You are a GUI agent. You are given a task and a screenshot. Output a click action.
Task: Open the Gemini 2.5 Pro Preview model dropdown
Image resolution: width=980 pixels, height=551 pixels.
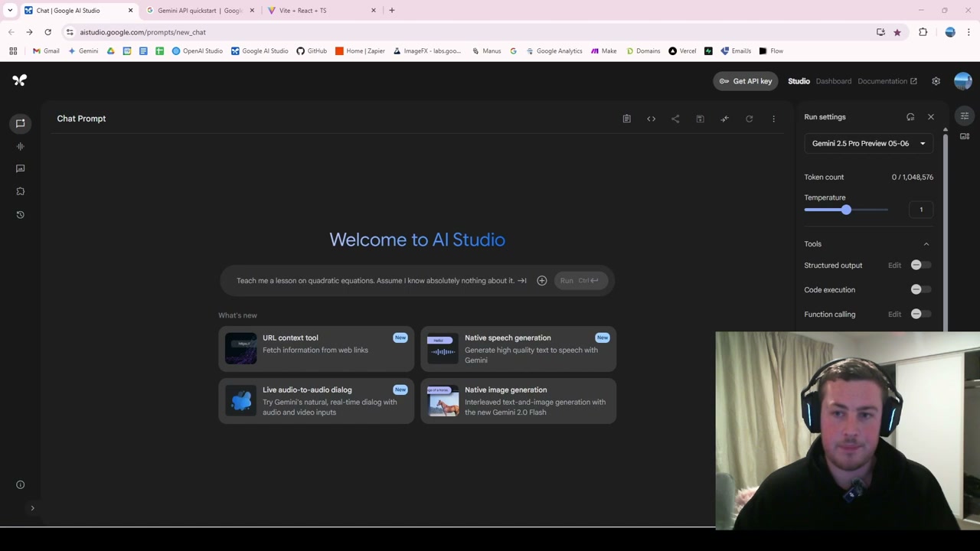[x=868, y=143]
